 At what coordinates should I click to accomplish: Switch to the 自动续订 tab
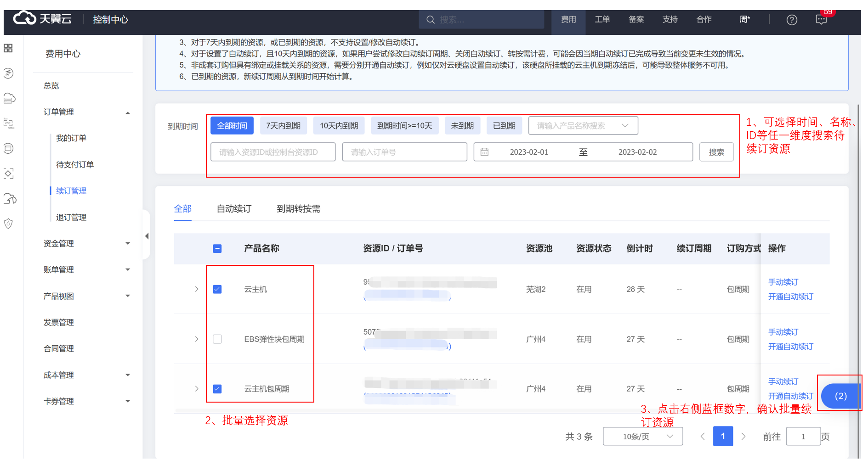pos(234,209)
